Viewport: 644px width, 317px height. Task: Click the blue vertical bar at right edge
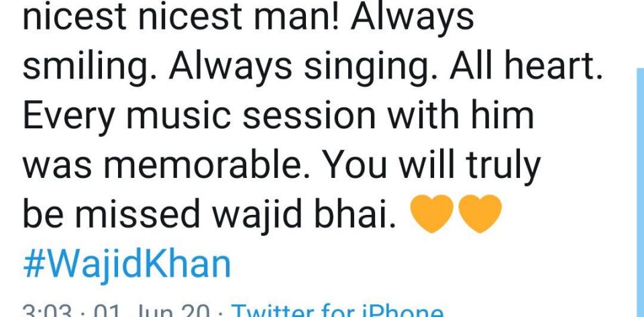(640, 193)
